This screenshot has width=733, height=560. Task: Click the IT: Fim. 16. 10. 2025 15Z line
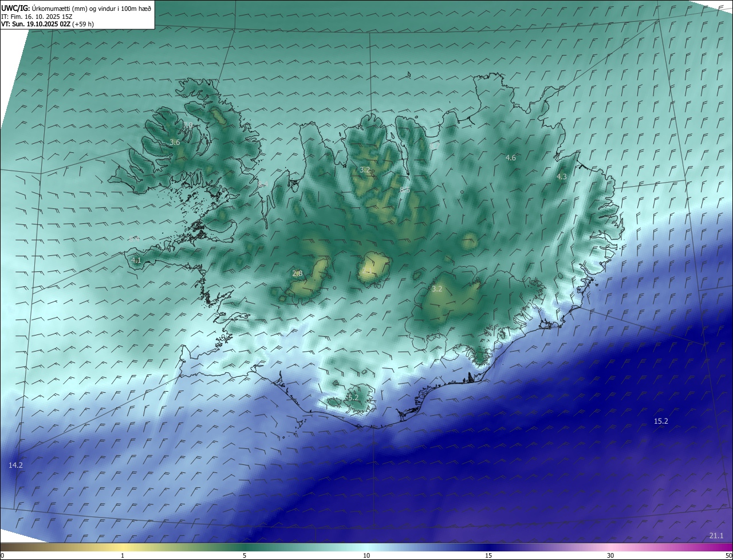(37, 17)
